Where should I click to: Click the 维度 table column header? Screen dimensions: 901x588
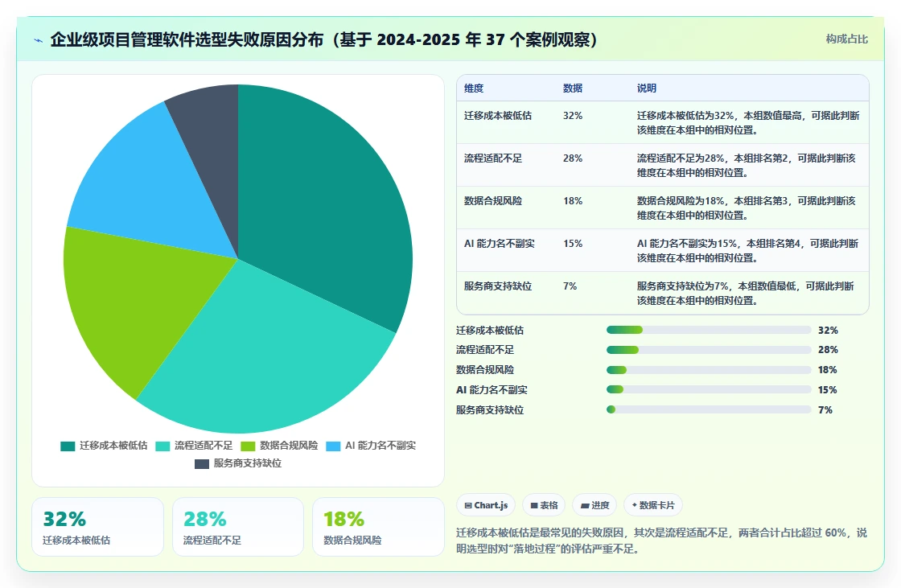coord(474,88)
